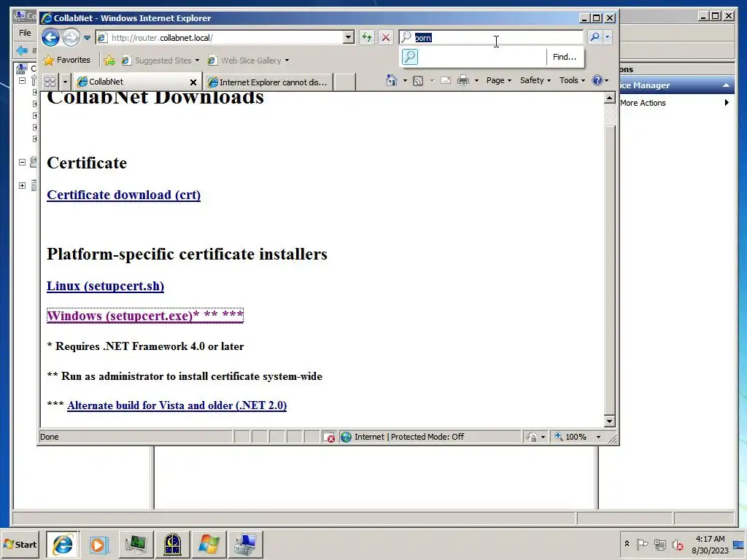Click the page scrollbar up arrow
Viewport: 747px width, 560px height.
pyautogui.click(x=609, y=98)
